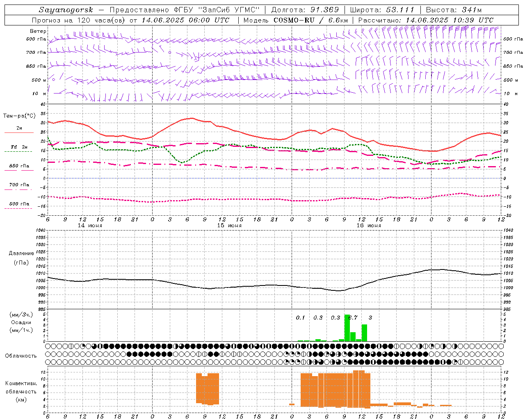Click the Широта: 53.111 header field
The width and height of the screenshot is (525, 420).
(x=382, y=10)
